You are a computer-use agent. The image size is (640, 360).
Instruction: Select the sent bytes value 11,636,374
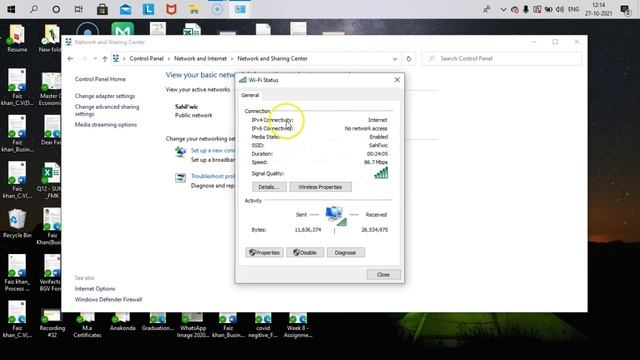(308, 230)
